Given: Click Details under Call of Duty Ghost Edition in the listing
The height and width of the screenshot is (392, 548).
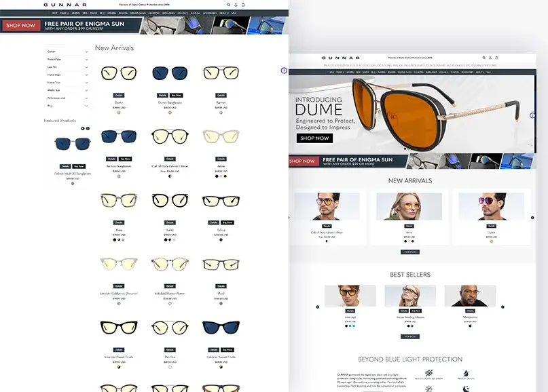Looking at the screenshot, I should pos(170,159).
